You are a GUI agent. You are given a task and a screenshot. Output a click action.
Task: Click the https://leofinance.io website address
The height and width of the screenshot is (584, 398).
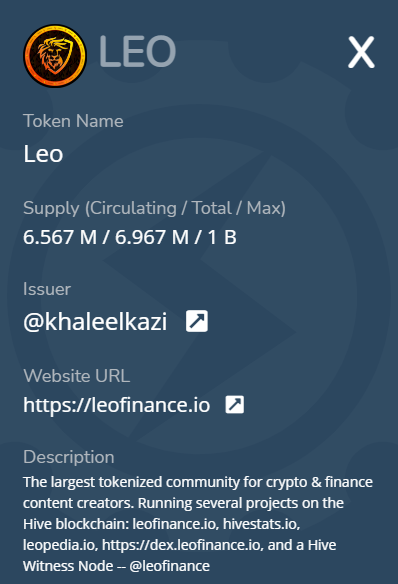coord(117,405)
